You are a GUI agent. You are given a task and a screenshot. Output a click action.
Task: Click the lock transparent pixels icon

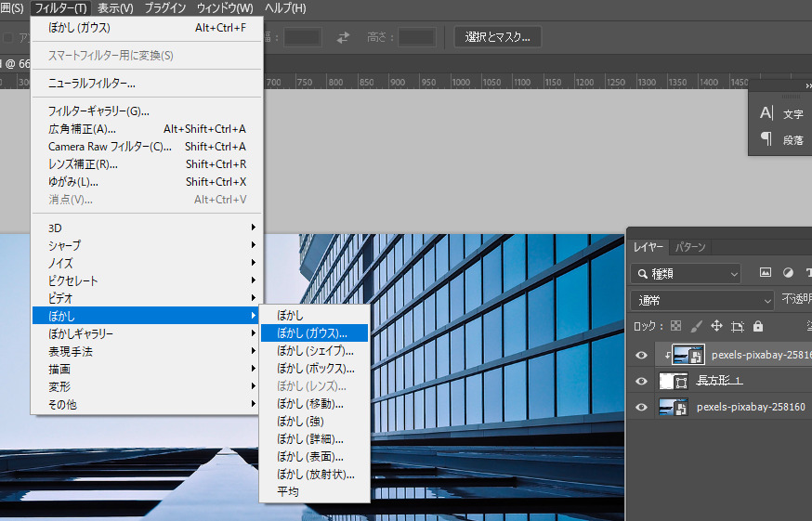[676, 326]
